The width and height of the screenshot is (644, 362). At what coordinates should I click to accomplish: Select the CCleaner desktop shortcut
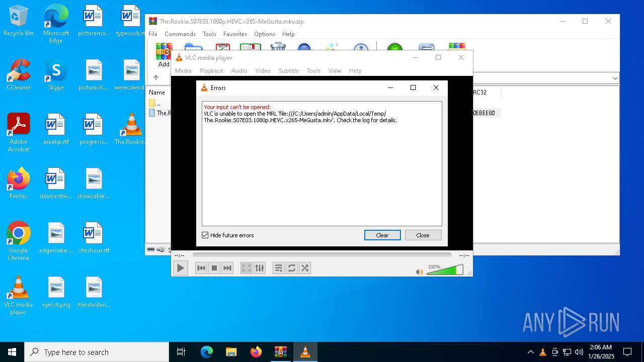click(x=19, y=75)
